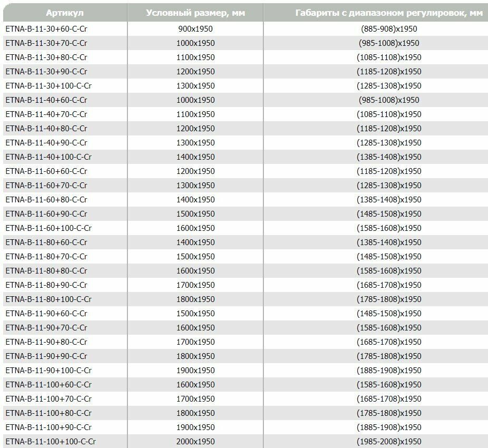Click size 1600x1950 in ETNA-B-11-80+80-C-Cr row
The image size is (488, 448).
point(196,271)
